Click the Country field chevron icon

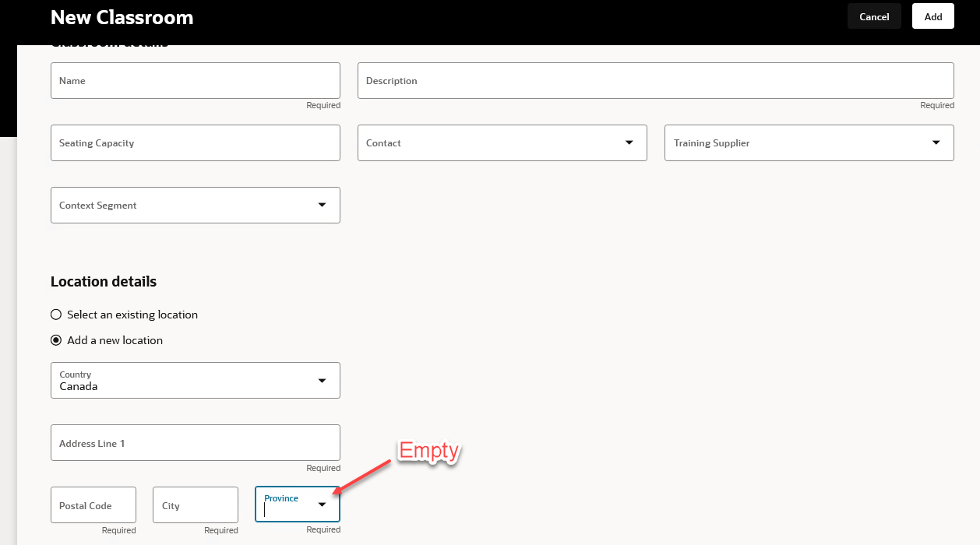322,380
